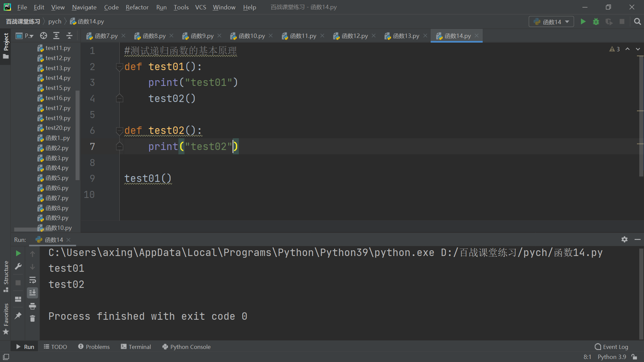644x362 pixels.
Task: Print the Run console output
Action: (33, 306)
